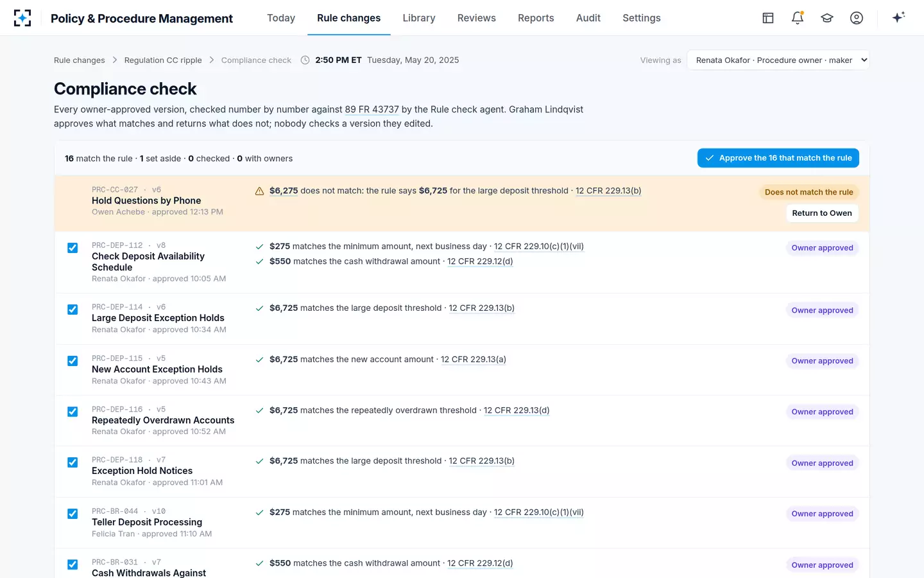Go to the Audit tab

tap(588, 18)
